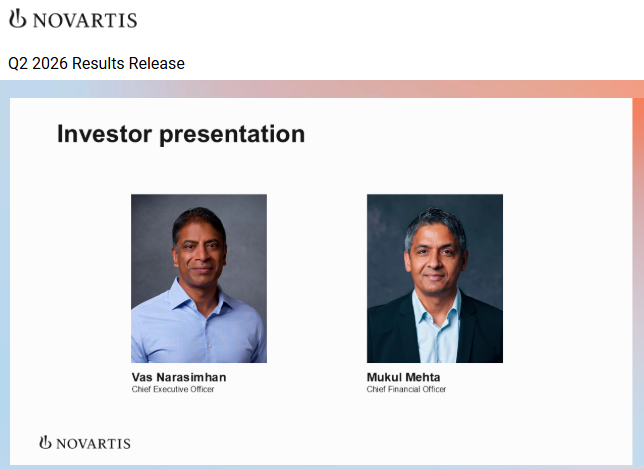
Task: Click the Vas Narasimhan name label
Action: [x=179, y=377]
